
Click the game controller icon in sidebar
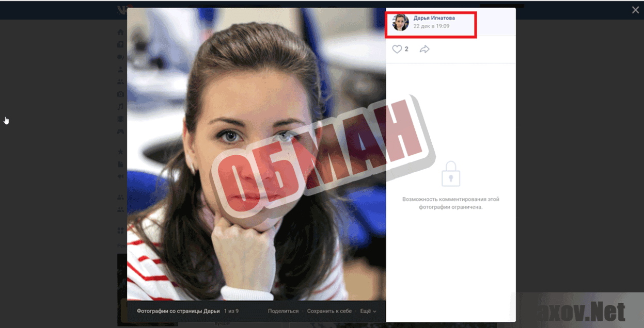click(120, 132)
